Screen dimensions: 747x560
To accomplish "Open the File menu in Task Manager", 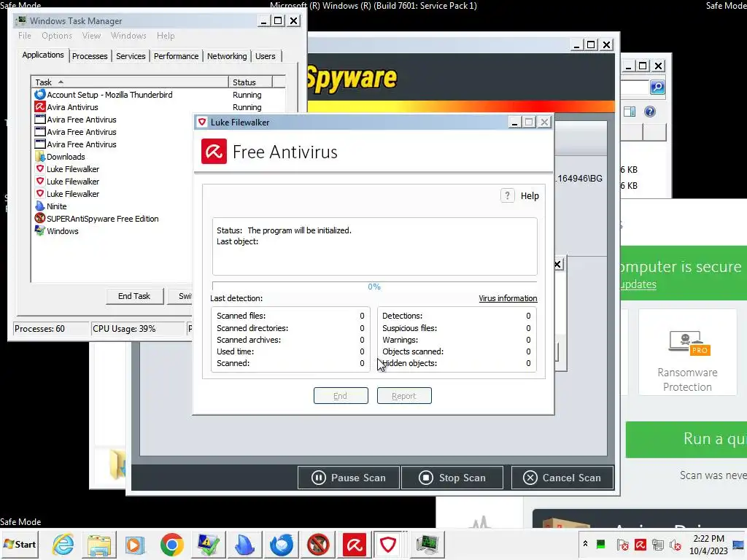I will tap(25, 36).
